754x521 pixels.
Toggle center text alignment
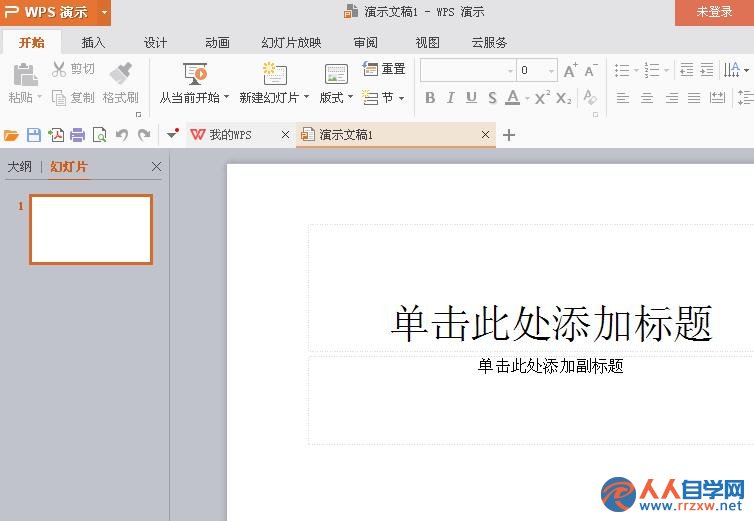(x=647, y=98)
